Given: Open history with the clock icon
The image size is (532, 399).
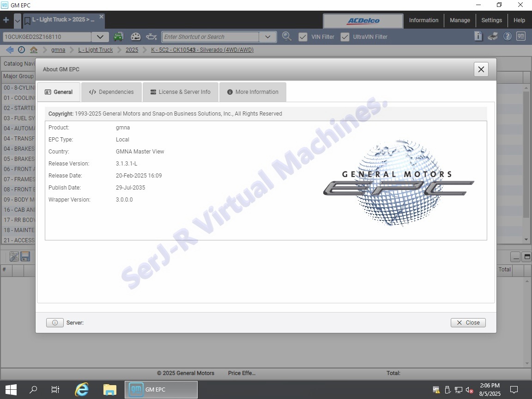Looking at the screenshot, I should point(21,50).
